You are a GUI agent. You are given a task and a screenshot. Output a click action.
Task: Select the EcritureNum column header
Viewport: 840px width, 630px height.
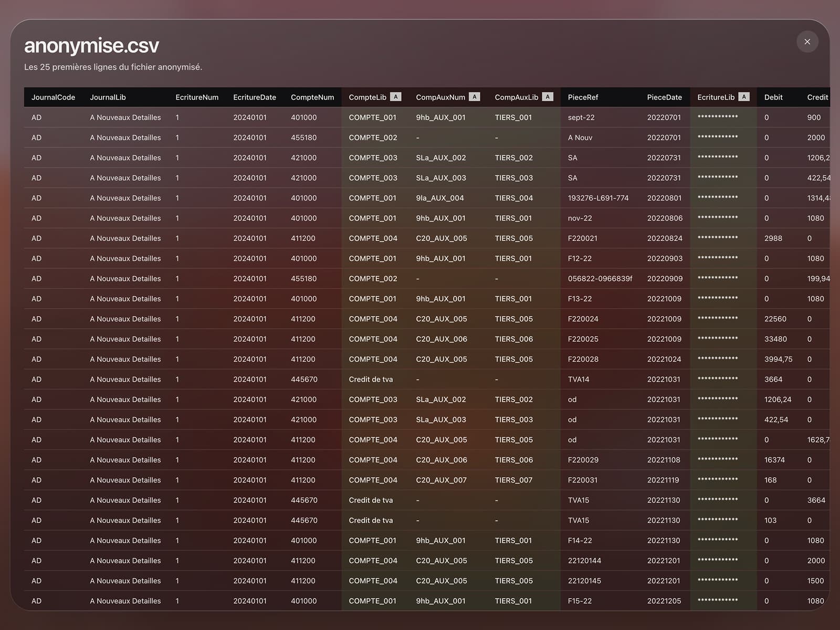(197, 97)
